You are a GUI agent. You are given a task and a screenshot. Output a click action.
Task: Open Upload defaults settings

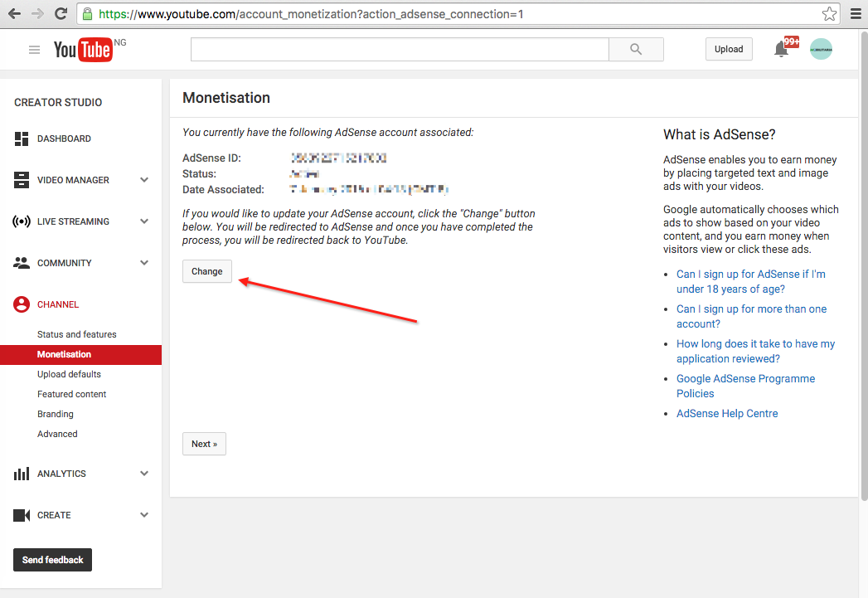click(69, 374)
